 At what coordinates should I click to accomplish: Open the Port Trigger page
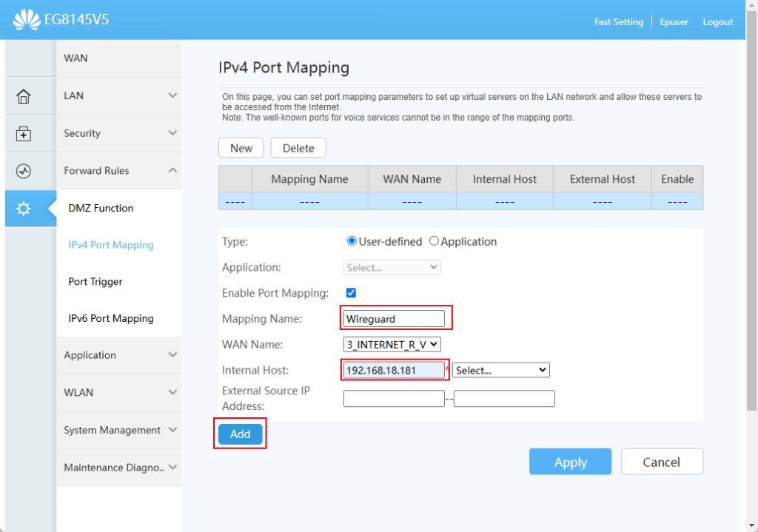click(x=95, y=281)
